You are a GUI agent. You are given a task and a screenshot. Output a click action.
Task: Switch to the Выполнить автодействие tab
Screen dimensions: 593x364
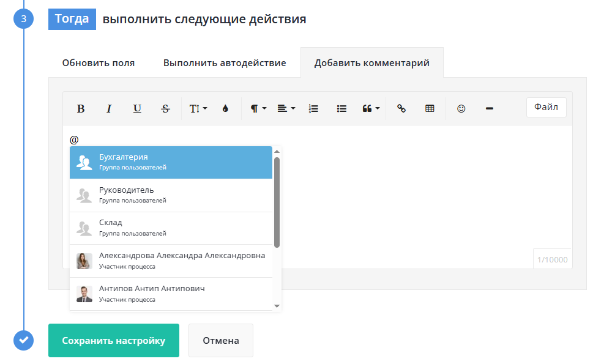(x=225, y=63)
